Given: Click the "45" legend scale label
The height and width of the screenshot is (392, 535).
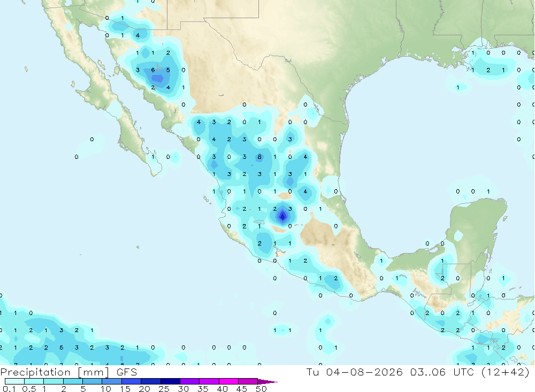Looking at the screenshot, I should (242, 389).
